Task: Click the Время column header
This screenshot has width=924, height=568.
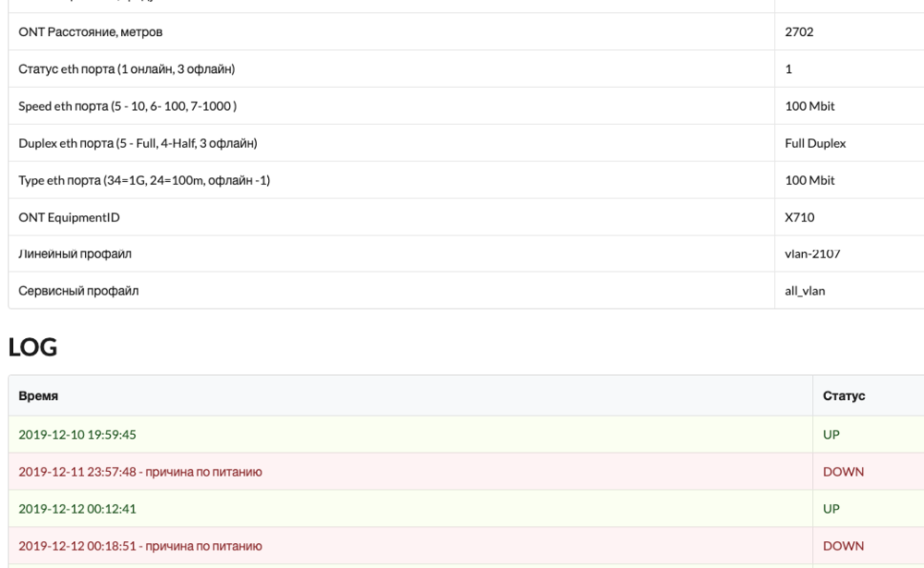Action: (x=38, y=395)
